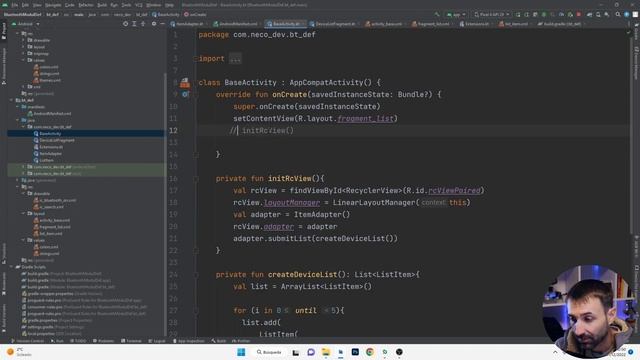Click the debug app bug icon

click(x=544, y=15)
